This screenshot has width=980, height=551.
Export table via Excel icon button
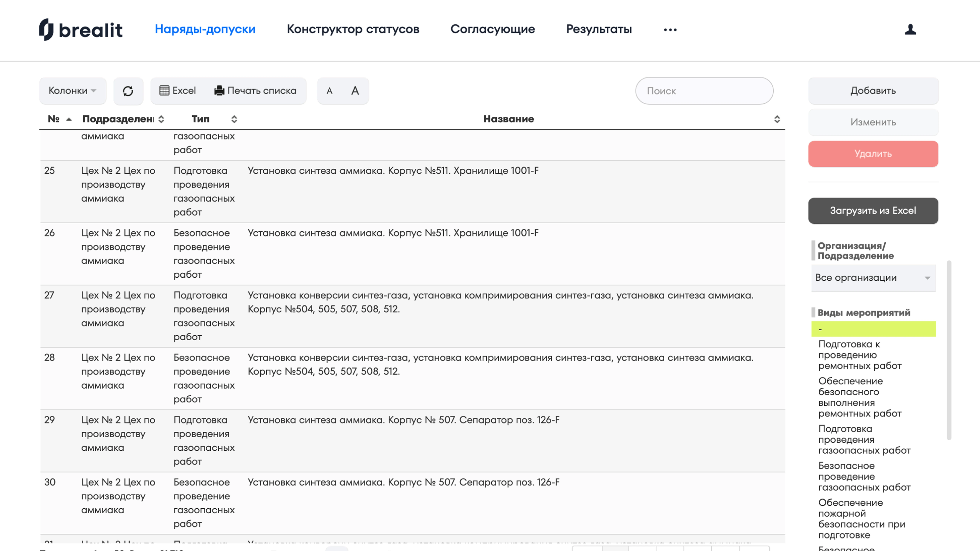(178, 91)
